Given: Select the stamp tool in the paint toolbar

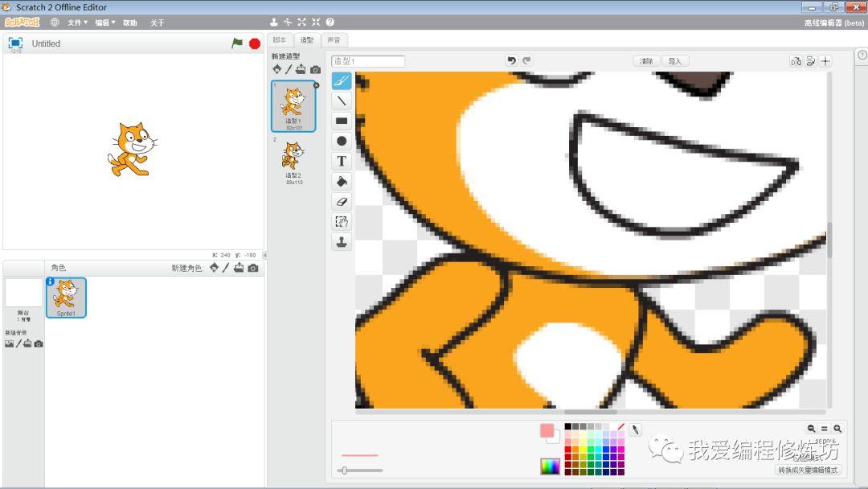Looking at the screenshot, I should point(342,242).
